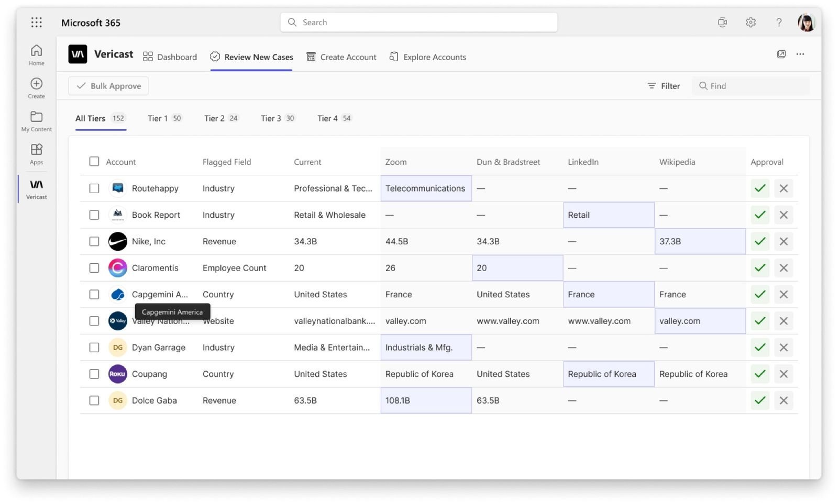Open the user profile avatar
Screen dimensions: 838x504
tap(806, 23)
